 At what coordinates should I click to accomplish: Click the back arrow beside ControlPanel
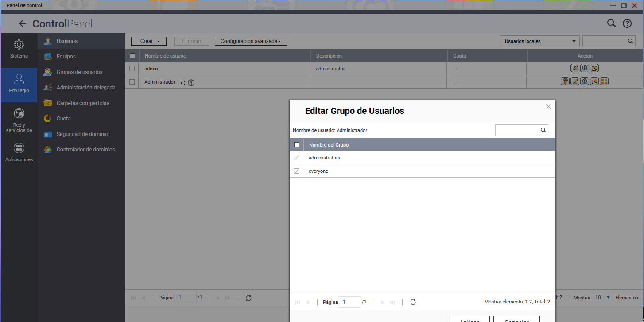(23, 24)
